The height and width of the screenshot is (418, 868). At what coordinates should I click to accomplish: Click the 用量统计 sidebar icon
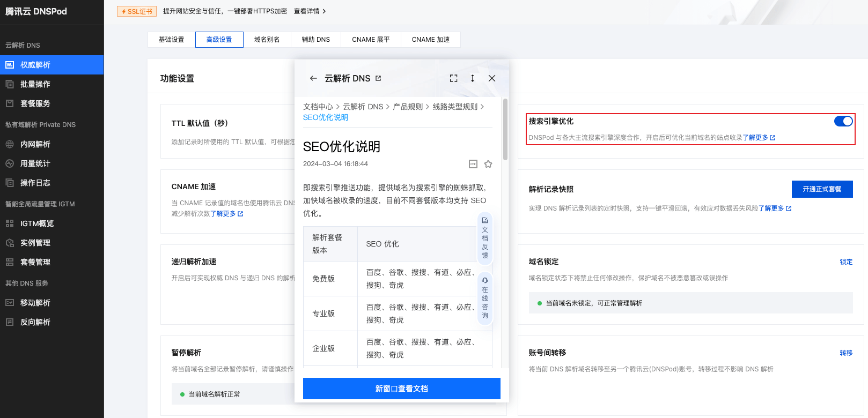[x=10, y=163]
